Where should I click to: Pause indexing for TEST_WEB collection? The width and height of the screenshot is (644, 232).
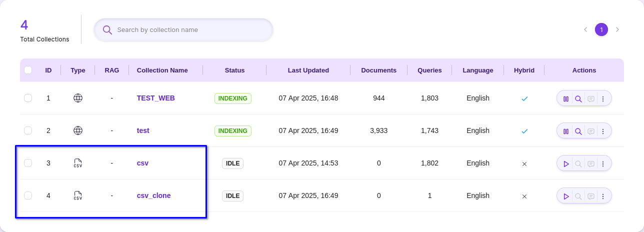[566, 99]
